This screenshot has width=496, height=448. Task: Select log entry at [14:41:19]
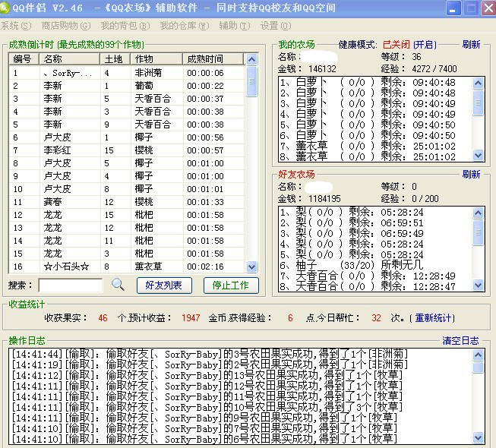[x=241, y=364]
